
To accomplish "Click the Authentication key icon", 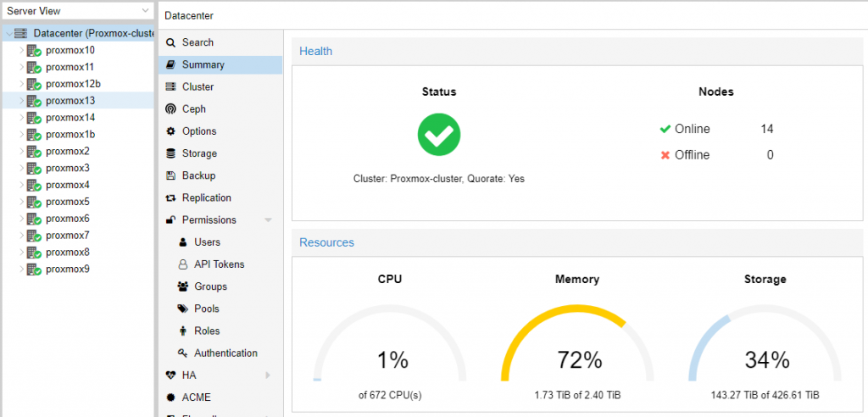I will point(183,353).
